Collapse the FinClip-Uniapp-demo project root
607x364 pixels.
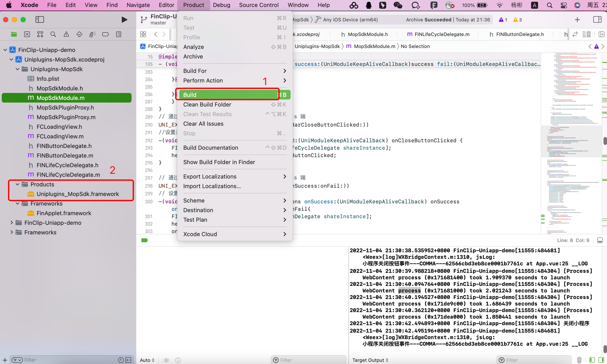(x=5, y=50)
